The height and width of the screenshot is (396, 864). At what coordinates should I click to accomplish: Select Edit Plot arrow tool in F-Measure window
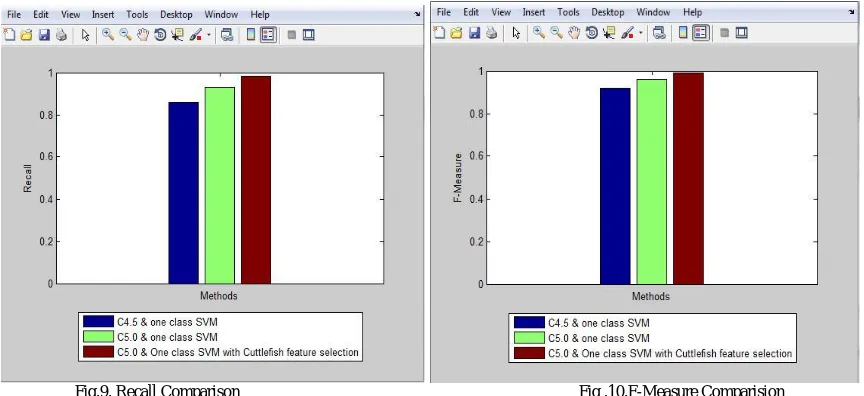[516, 33]
